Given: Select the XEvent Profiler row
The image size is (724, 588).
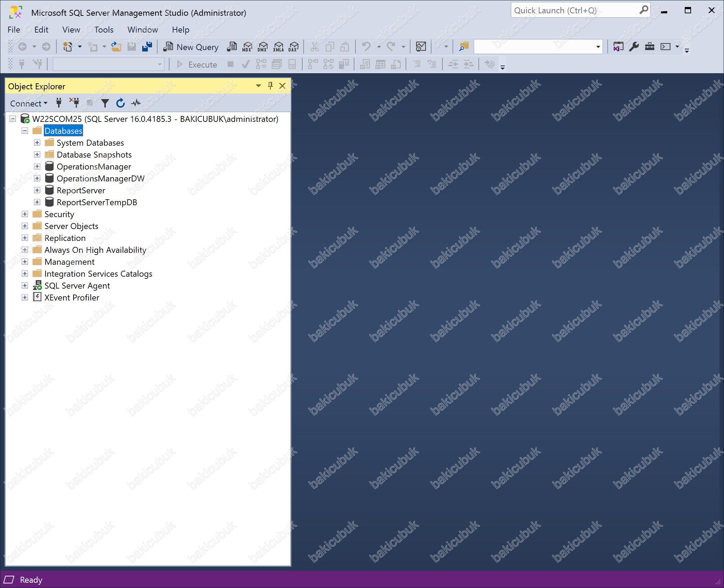Looking at the screenshot, I should 72,298.
